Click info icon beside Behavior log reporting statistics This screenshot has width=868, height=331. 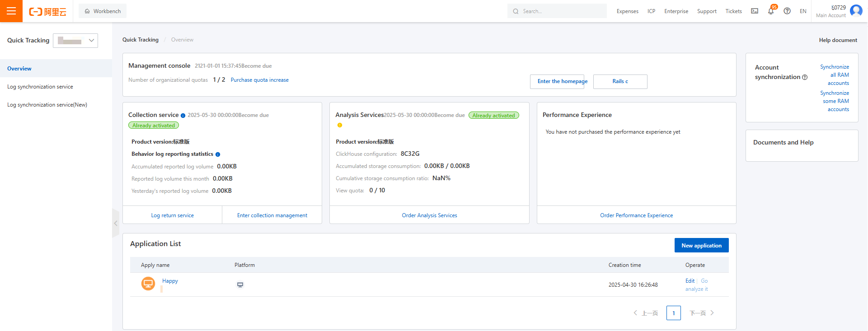(x=218, y=154)
